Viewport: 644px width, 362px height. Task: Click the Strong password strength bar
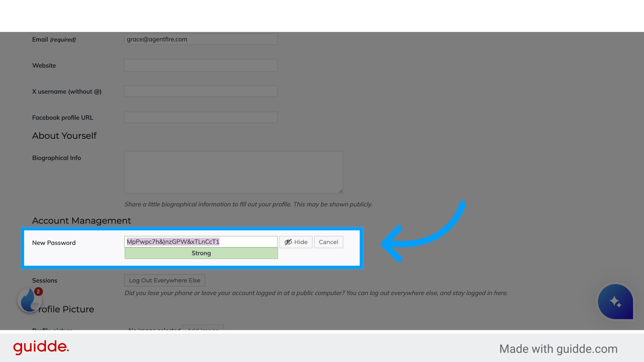tap(201, 253)
